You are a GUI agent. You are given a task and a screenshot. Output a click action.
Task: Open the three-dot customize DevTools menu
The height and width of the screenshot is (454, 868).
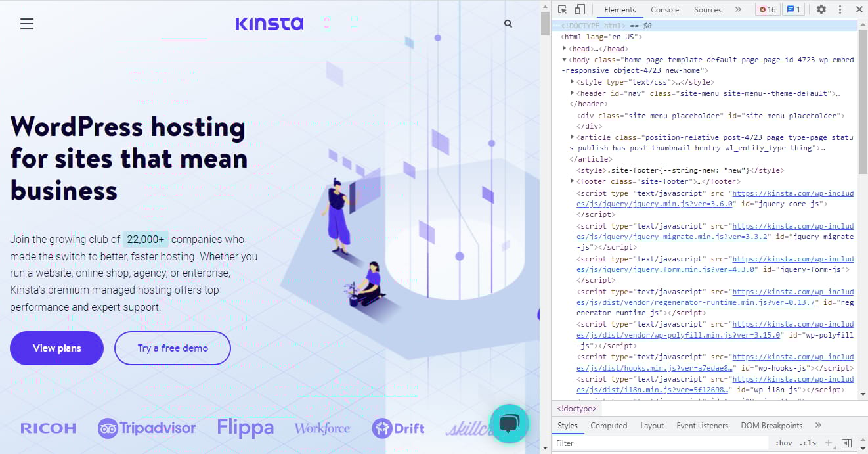click(840, 9)
